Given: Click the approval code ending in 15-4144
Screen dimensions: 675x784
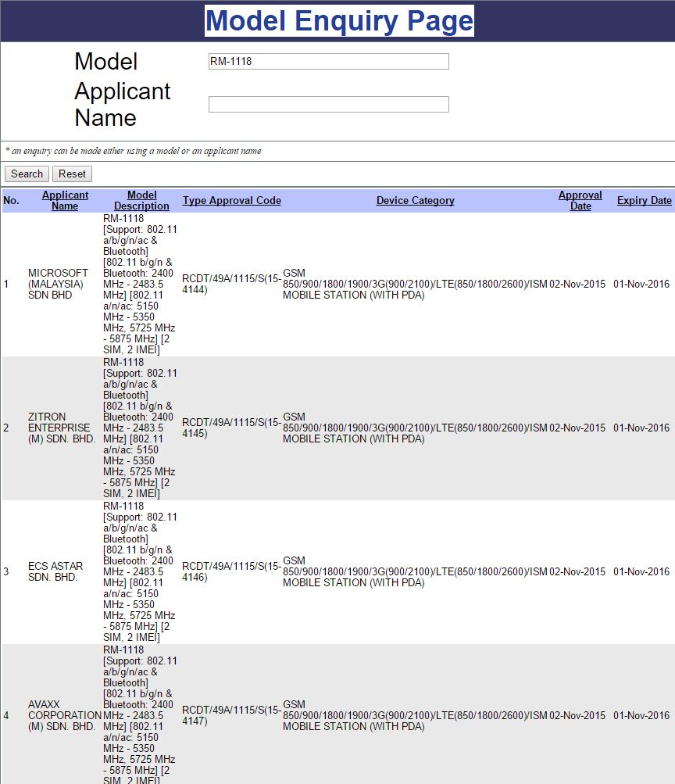Looking at the screenshot, I should tap(231, 284).
